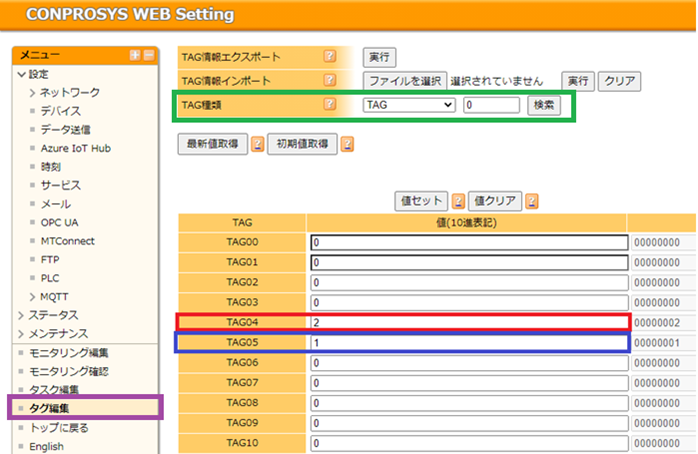Open Azure IoT Hub settings

[76, 148]
